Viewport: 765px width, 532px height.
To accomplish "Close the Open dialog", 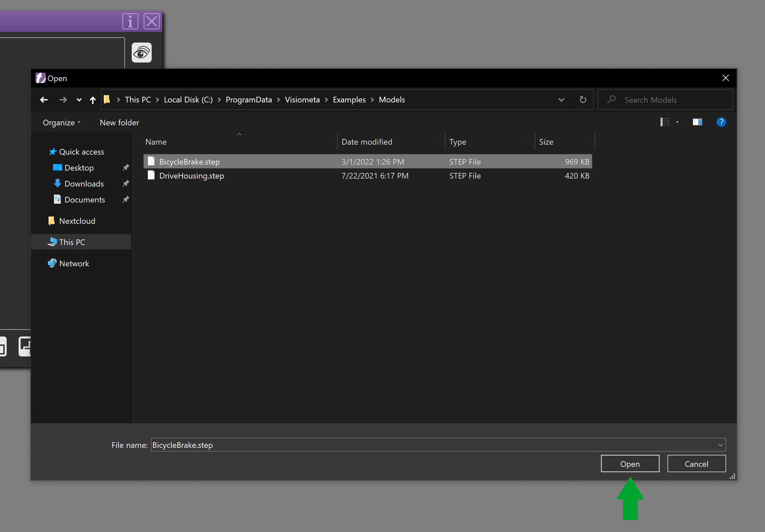I will coord(726,78).
